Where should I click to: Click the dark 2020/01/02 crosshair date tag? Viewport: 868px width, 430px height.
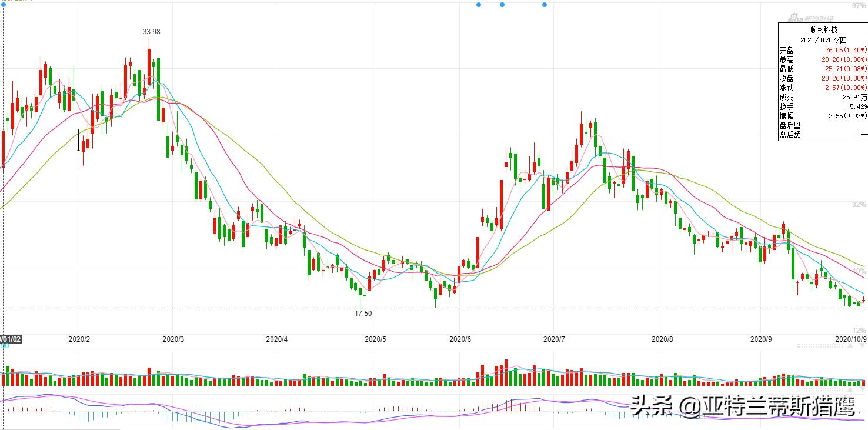pyautogui.click(x=11, y=339)
